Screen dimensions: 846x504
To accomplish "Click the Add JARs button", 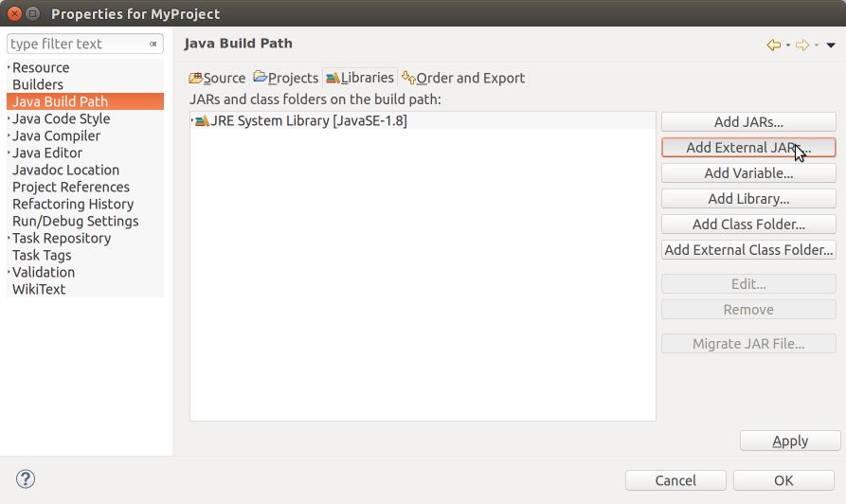I will coord(748,122).
